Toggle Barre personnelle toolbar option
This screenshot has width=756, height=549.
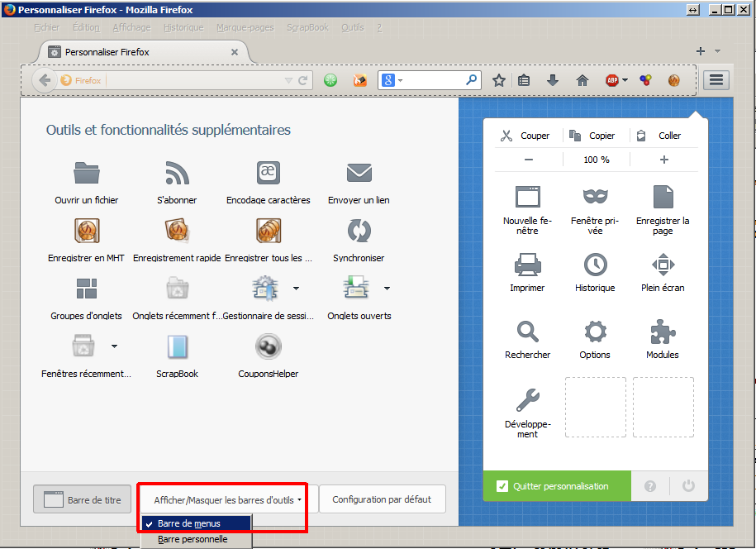pyautogui.click(x=197, y=539)
